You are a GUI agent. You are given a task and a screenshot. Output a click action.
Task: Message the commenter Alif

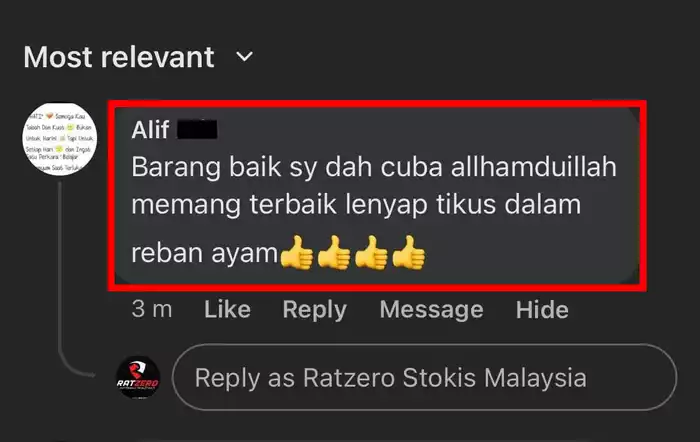(x=431, y=309)
